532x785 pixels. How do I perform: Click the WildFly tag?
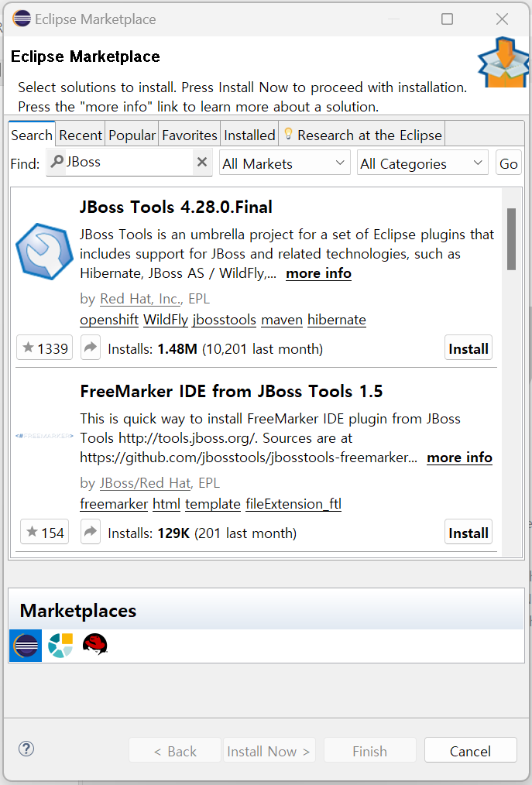tap(166, 320)
